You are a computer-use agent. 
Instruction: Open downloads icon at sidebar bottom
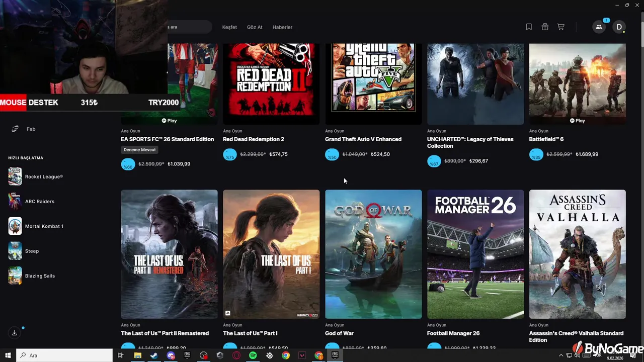pos(15,333)
